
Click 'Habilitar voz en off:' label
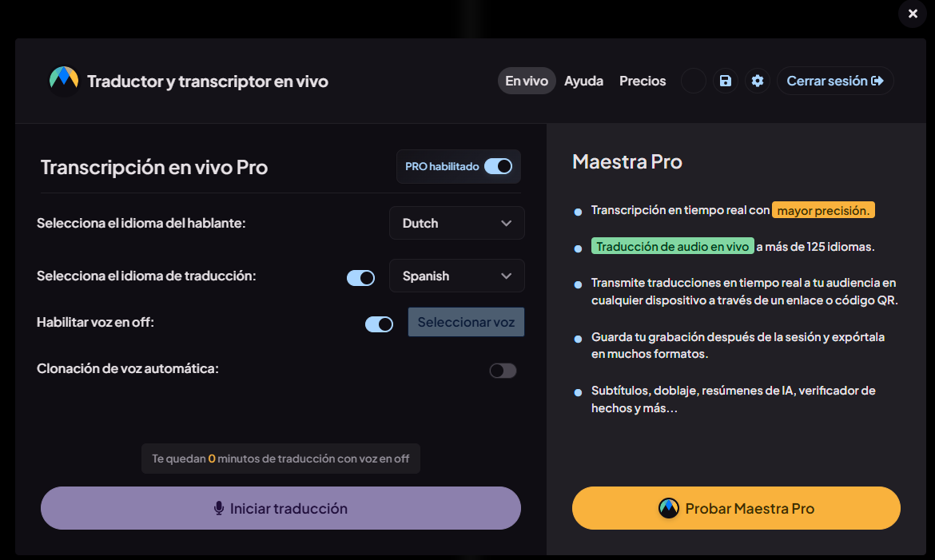click(95, 322)
